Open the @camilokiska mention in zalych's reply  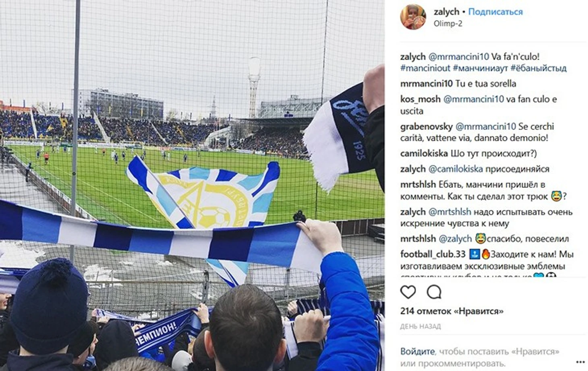pos(455,169)
